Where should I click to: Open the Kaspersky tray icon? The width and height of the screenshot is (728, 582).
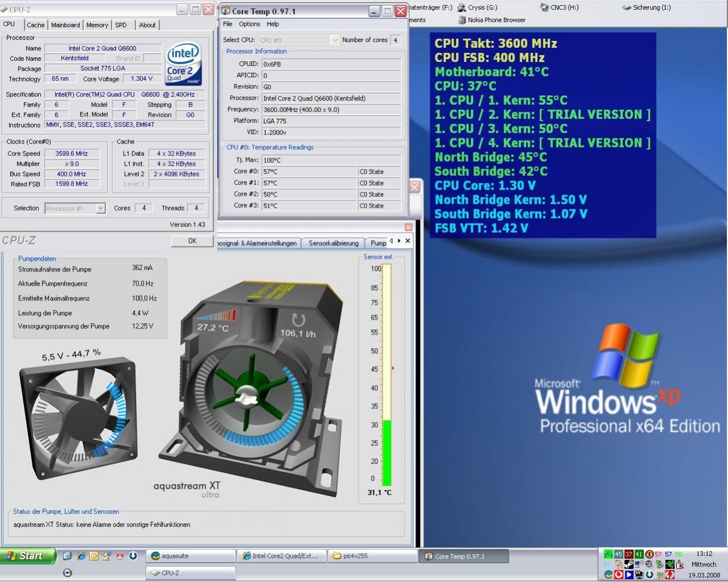[x=680, y=564]
